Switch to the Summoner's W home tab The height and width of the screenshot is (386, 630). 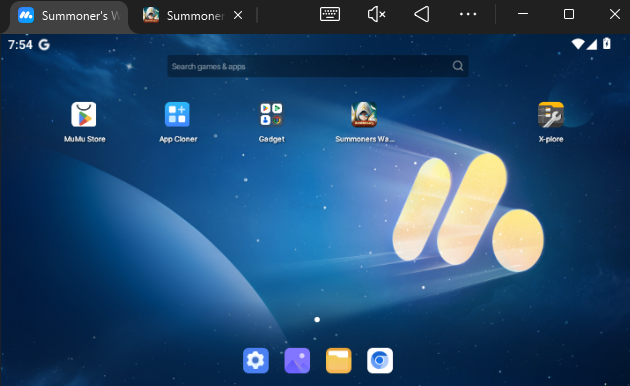tap(68, 16)
